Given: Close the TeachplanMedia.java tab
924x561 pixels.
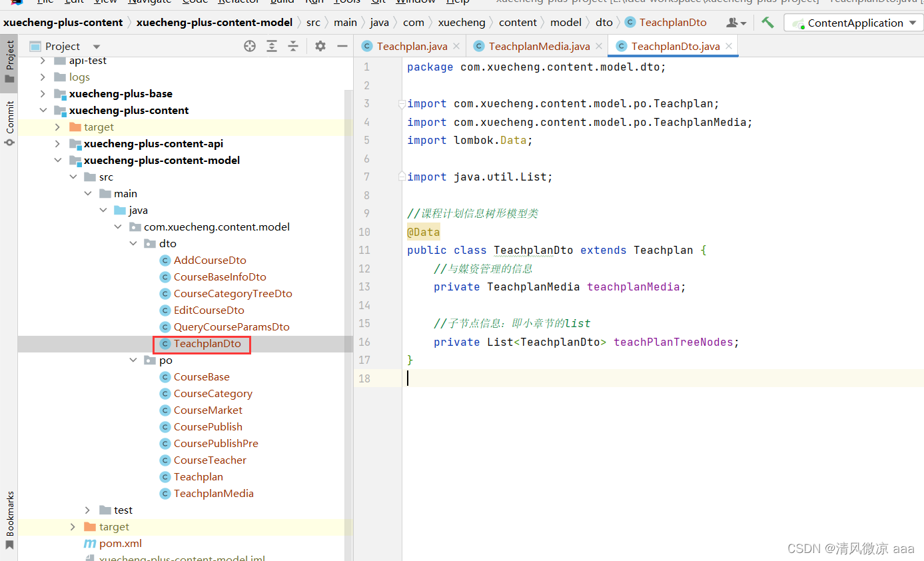Looking at the screenshot, I should click(598, 46).
